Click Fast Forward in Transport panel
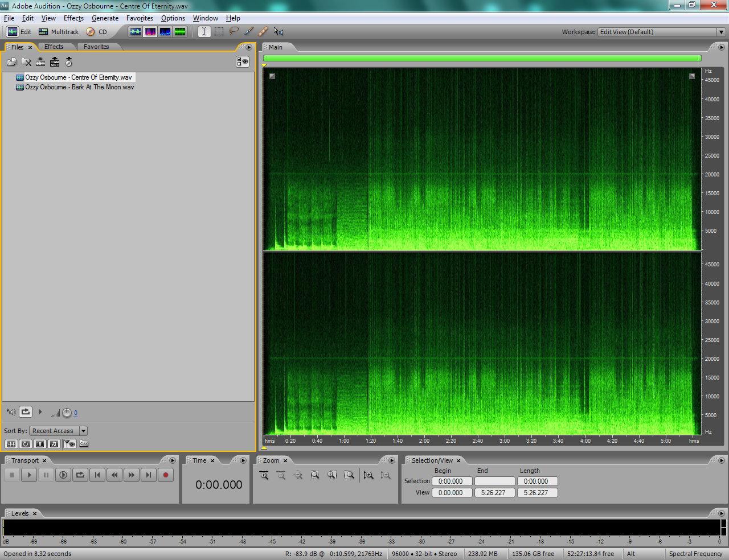This screenshot has width=729, height=560. [x=132, y=475]
